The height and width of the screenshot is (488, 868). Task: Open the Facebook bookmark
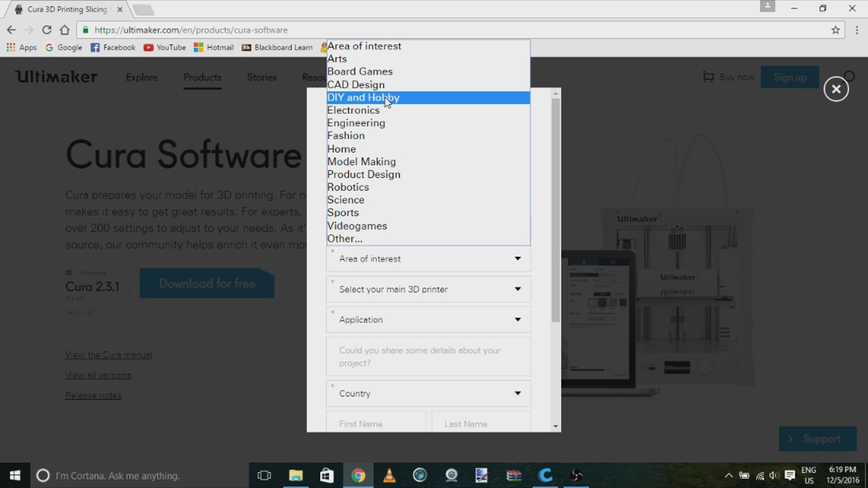coord(113,47)
